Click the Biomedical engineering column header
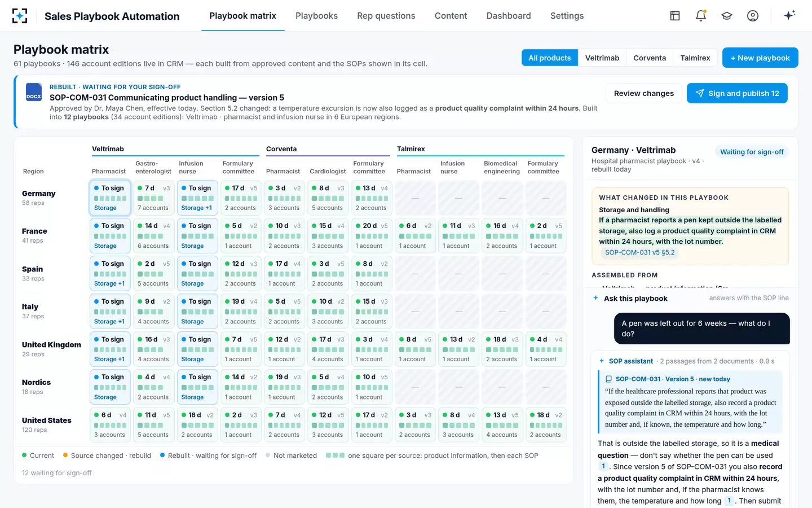Image resolution: width=812 pixels, height=508 pixels. (502, 168)
